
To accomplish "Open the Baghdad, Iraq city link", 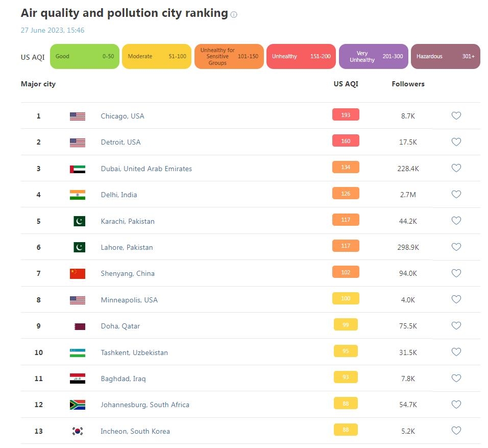I will pyautogui.click(x=123, y=379).
